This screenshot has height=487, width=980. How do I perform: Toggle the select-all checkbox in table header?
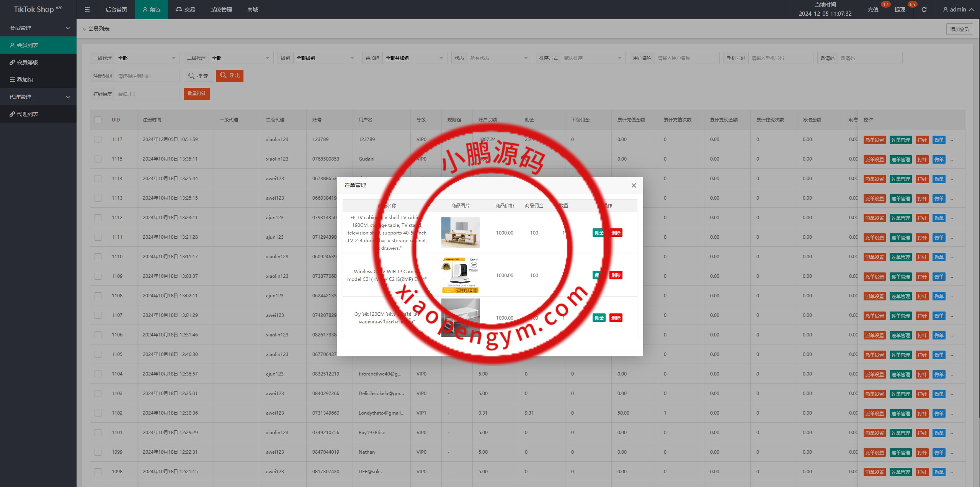[98, 120]
